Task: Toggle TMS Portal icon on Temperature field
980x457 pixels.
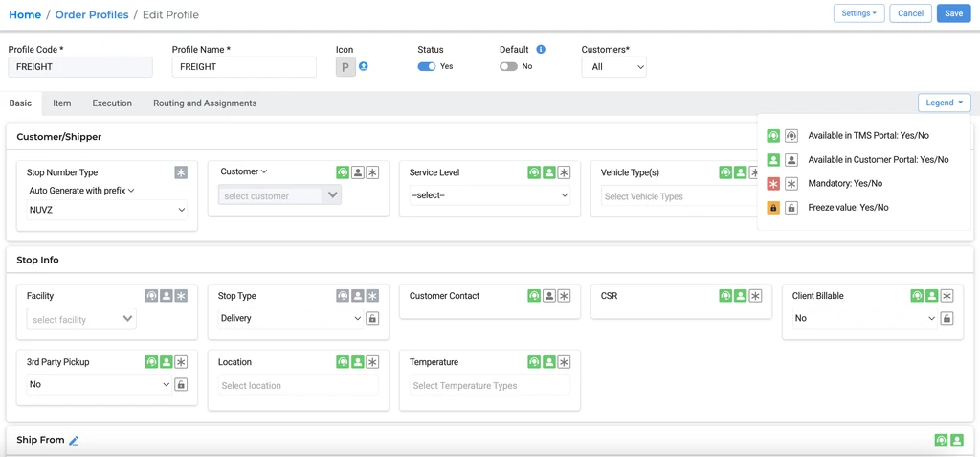Action: coord(534,362)
